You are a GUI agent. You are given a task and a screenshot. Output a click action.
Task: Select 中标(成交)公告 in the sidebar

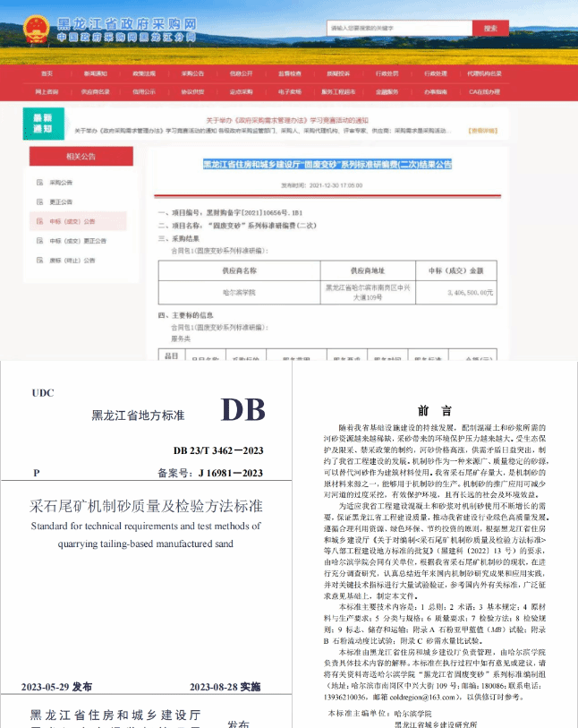point(78,221)
